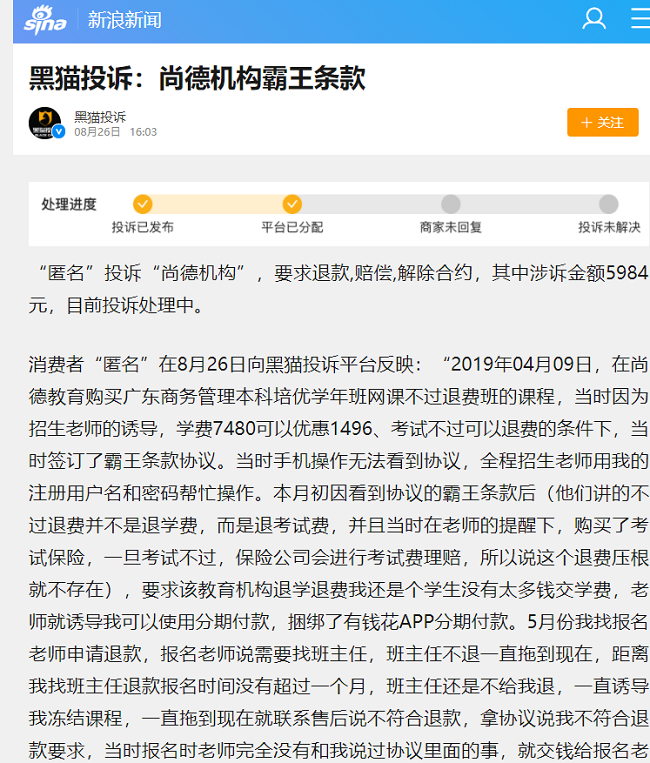Click the 投诉已发布 label text

point(143,227)
